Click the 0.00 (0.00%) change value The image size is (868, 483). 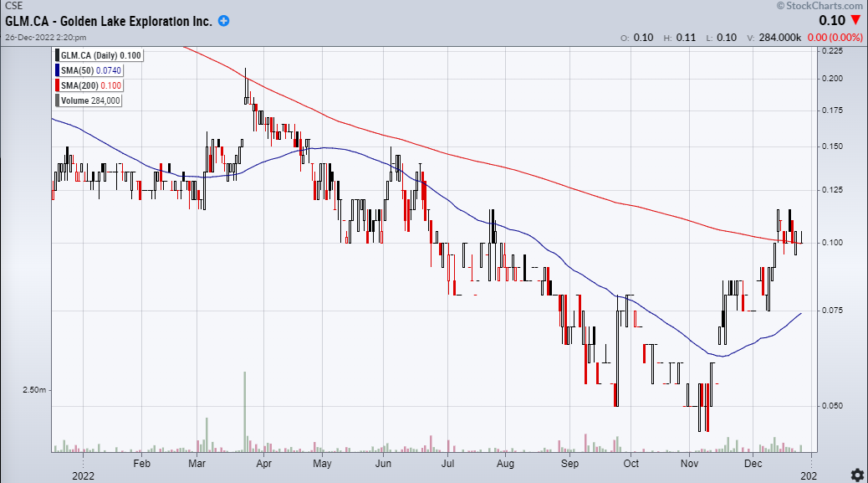click(x=835, y=37)
